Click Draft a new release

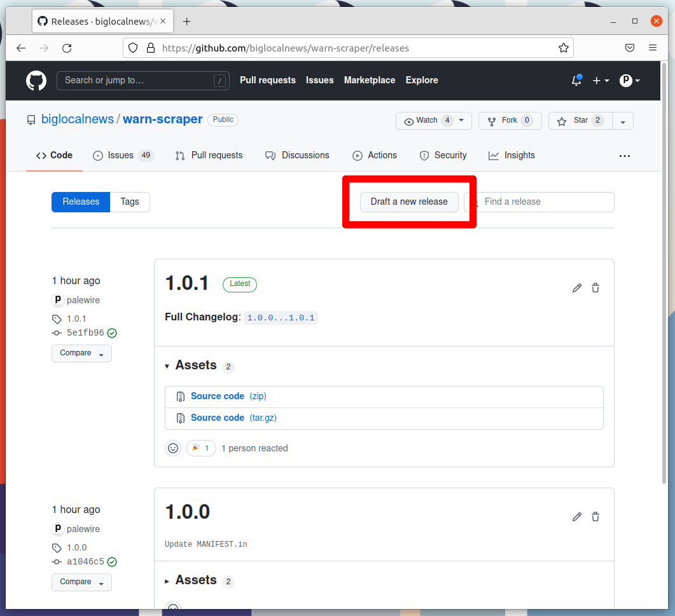click(409, 202)
